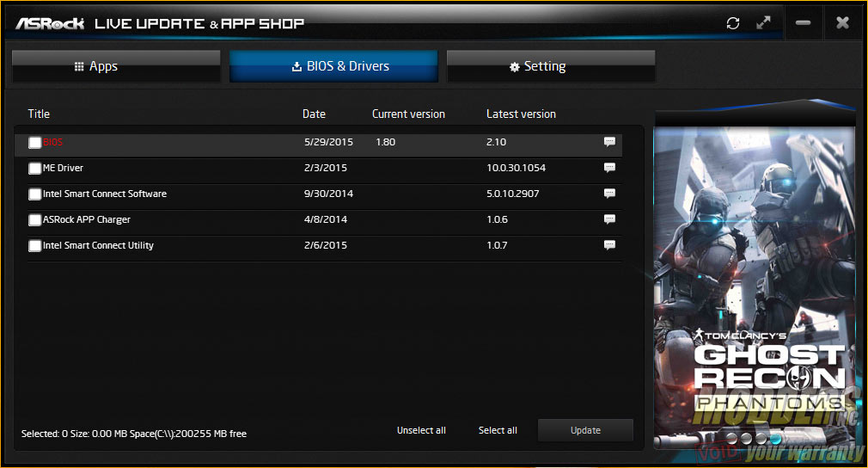868x468 pixels.
Task: Open the Ghost Recon Phantoms banner ad
Action: 754,288
